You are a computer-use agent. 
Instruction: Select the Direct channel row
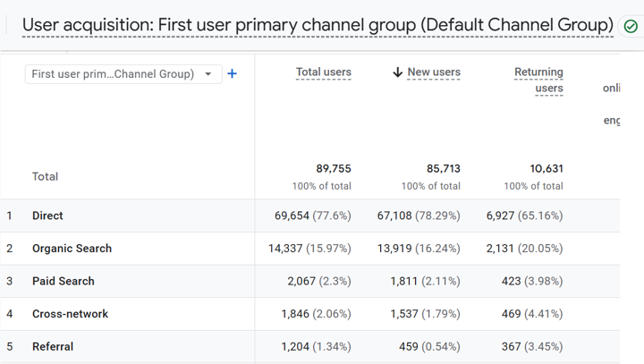47,216
